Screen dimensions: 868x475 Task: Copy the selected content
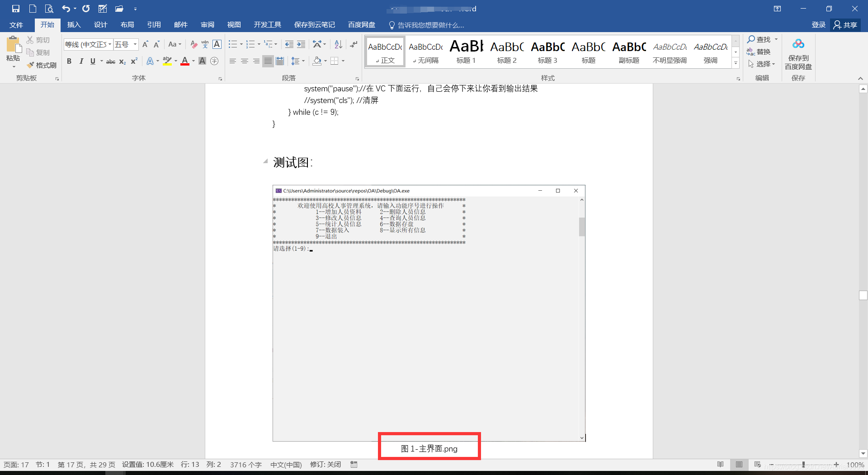tap(38, 52)
